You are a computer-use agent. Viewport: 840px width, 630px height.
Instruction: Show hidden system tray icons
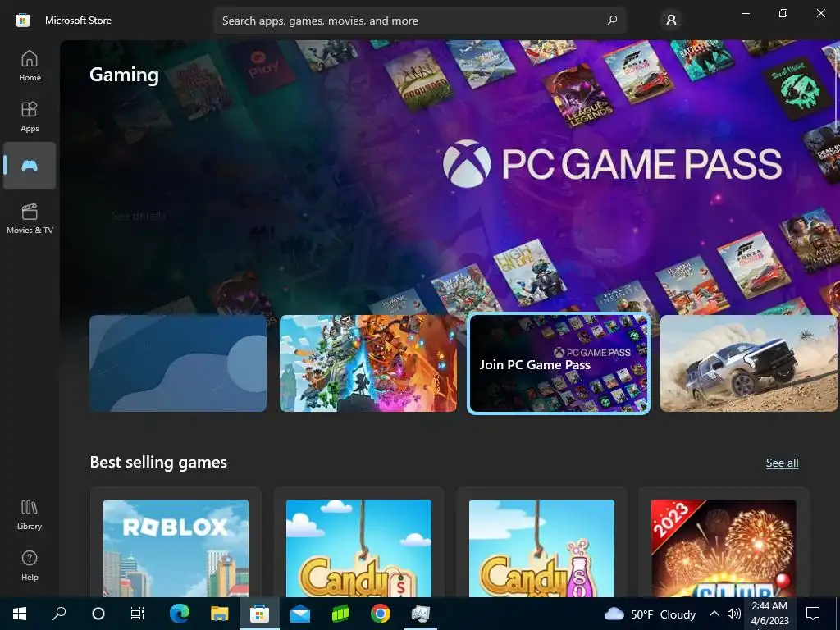tap(714, 614)
